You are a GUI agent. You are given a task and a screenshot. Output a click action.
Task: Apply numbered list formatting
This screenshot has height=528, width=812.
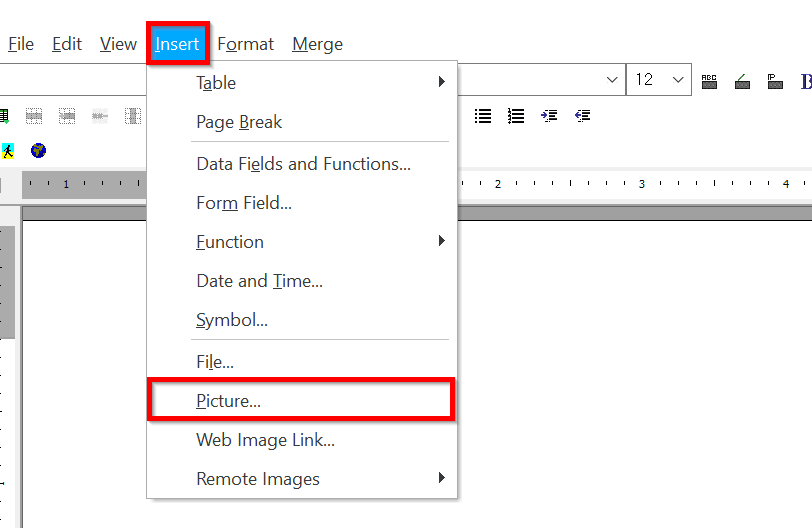(x=516, y=116)
